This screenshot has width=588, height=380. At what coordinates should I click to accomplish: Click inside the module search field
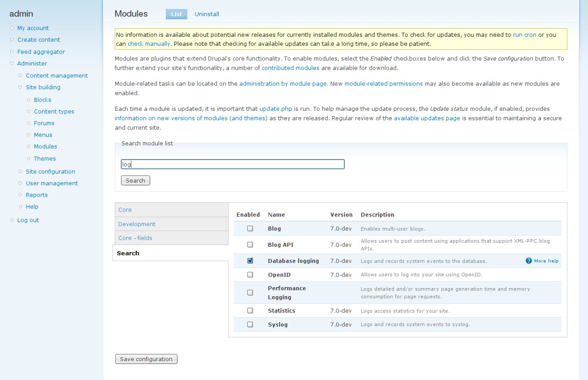click(x=233, y=164)
